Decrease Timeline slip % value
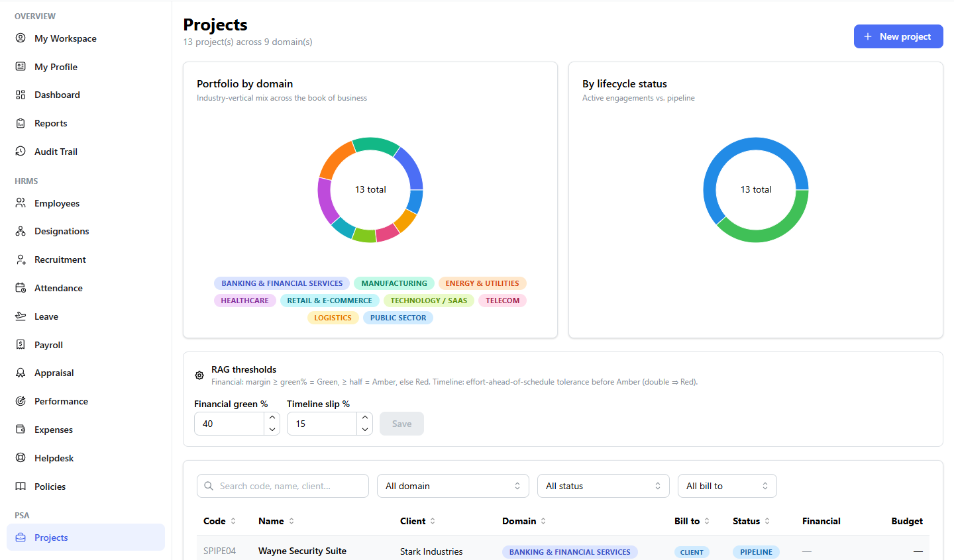Image resolution: width=954 pixels, height=560 pixels. tap(365, 430)
